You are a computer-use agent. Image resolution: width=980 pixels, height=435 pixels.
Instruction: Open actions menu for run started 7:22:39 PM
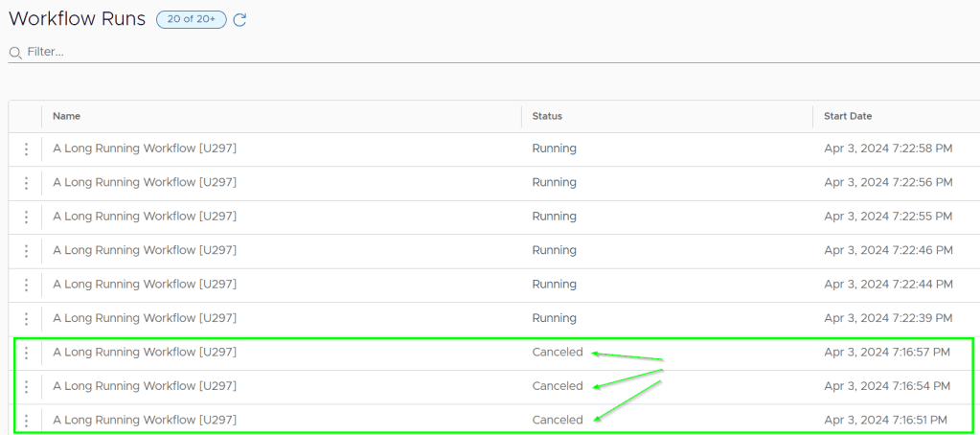26,318
